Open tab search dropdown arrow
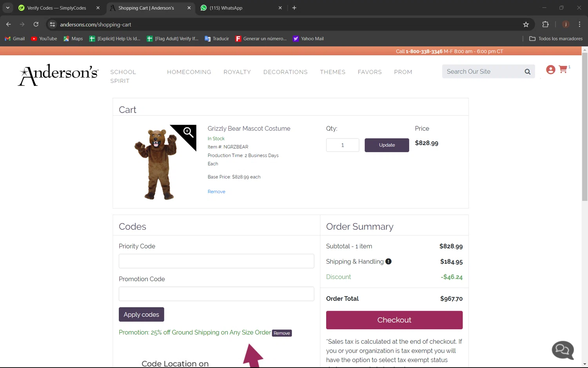 [x=7, y=8]
